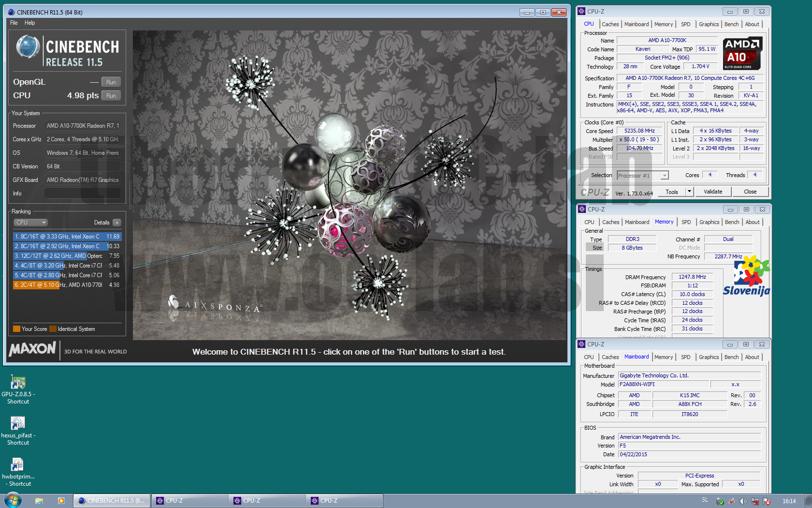Screen dimensions: 812x508
Task: Click the Core Voltage value 1.704 V
Action: (700, 66)
